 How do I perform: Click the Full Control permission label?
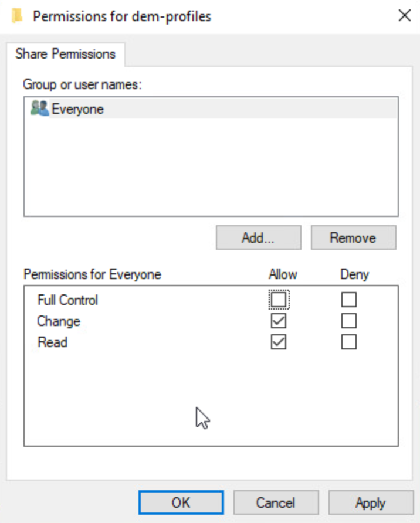tap(67, 300)
